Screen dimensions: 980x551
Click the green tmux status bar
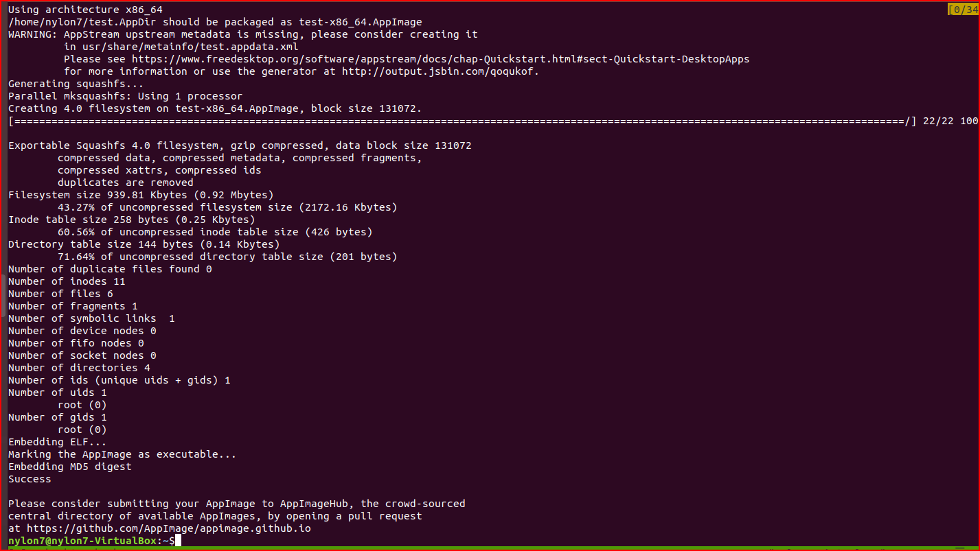[x=490, y=549]
